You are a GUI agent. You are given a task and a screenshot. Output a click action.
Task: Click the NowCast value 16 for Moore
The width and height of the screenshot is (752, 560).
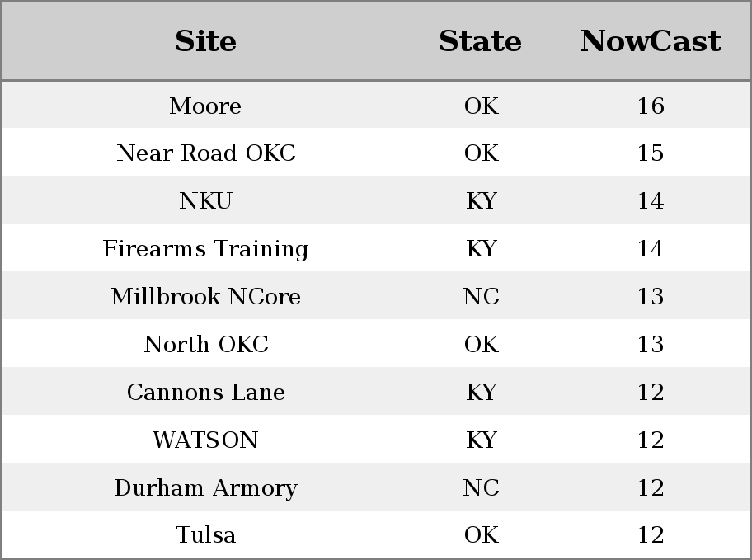[x=651, y=106]
